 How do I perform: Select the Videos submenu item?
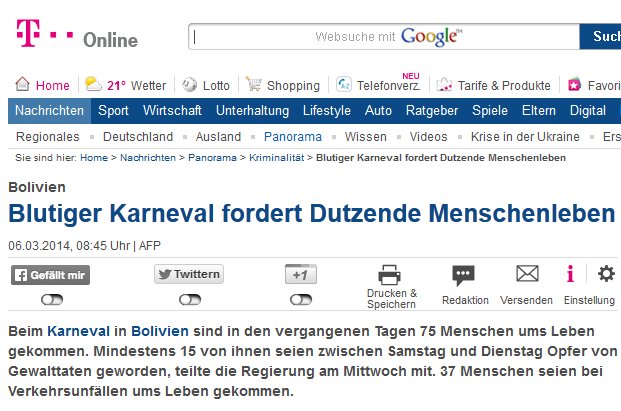(x=428, y=137)
